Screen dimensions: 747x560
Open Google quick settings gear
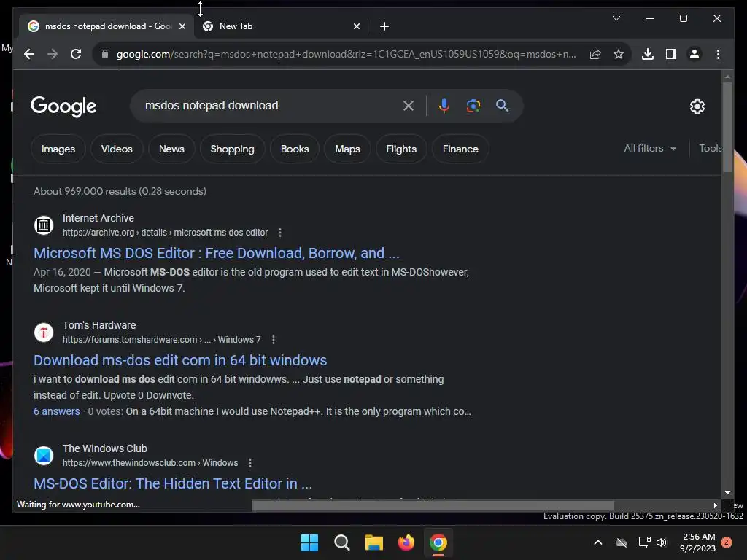[697, 106]
